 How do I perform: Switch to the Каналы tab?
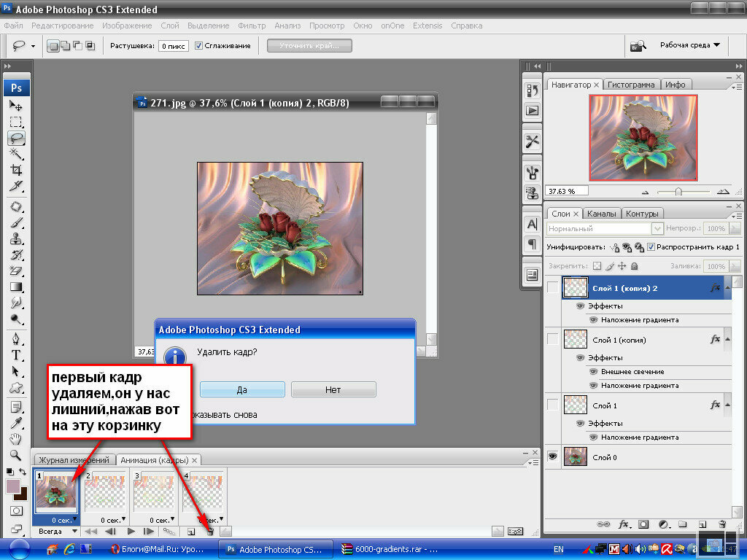[601, 214]
